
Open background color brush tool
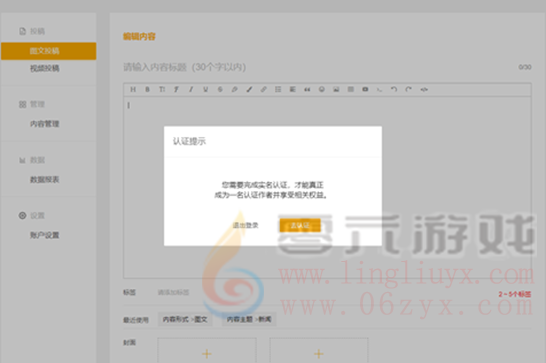point(249,90)
